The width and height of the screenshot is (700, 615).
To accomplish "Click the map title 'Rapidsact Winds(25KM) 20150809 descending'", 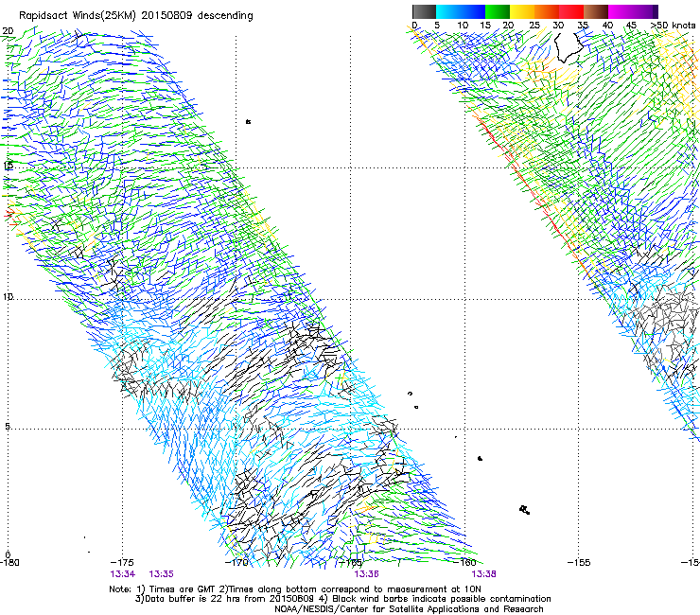I will 136,16.
